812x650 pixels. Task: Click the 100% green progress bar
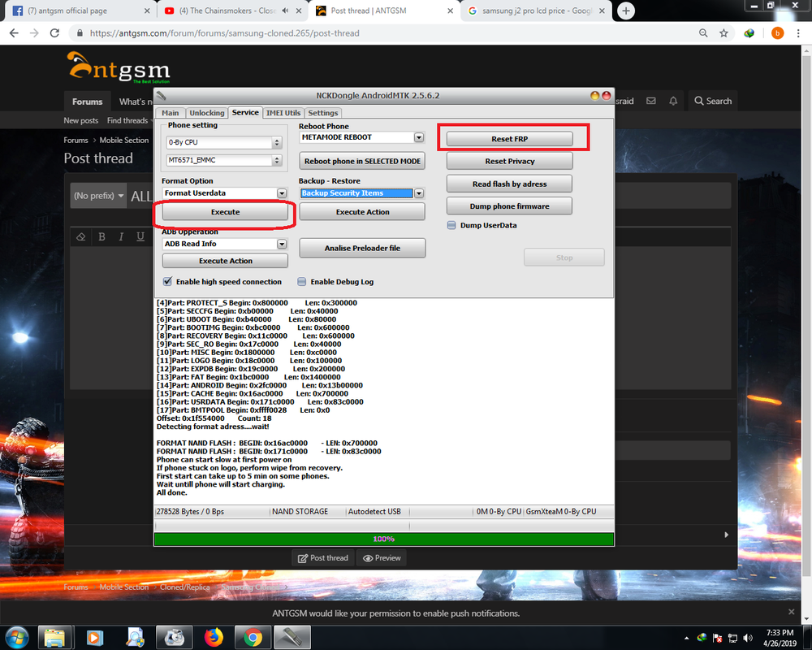pyautogui.click(x=384, y=539)
